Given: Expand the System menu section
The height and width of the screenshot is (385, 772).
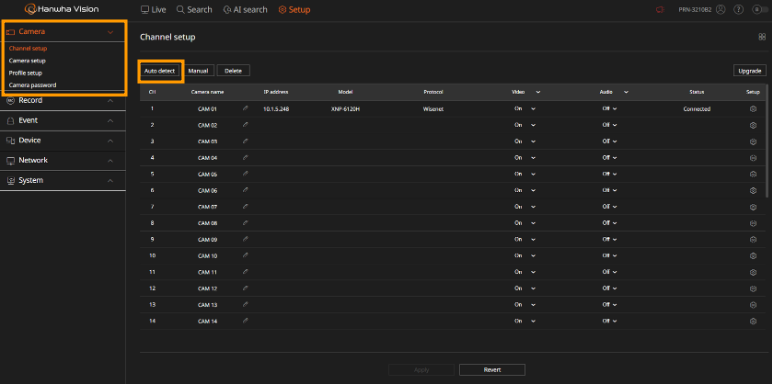Looking at the screenshot, I should 110,181.
